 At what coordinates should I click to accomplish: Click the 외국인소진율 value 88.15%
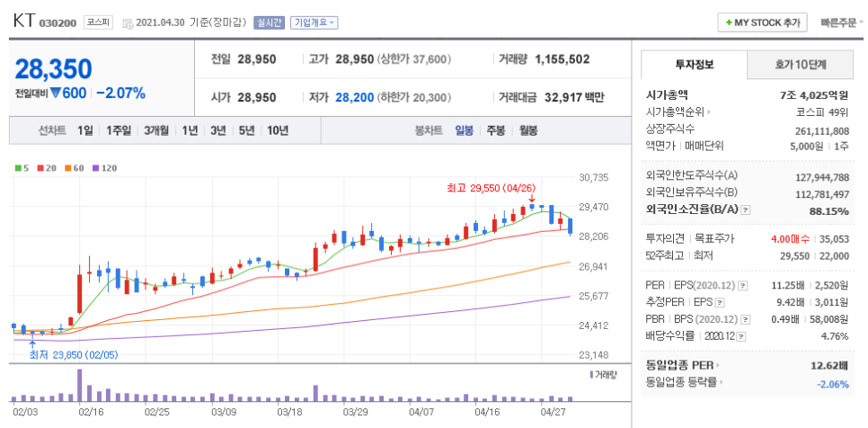[x=828, y=210]
